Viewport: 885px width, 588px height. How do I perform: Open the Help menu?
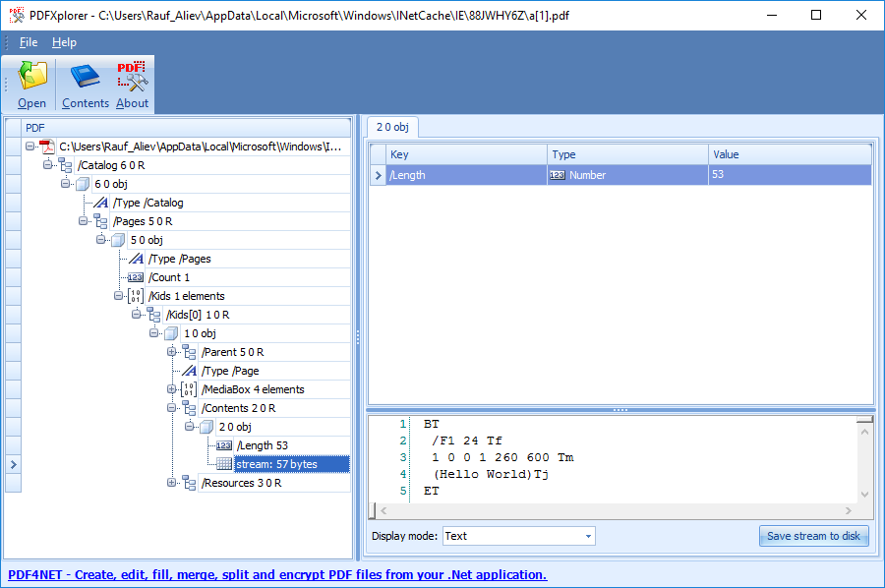point(64,42)
